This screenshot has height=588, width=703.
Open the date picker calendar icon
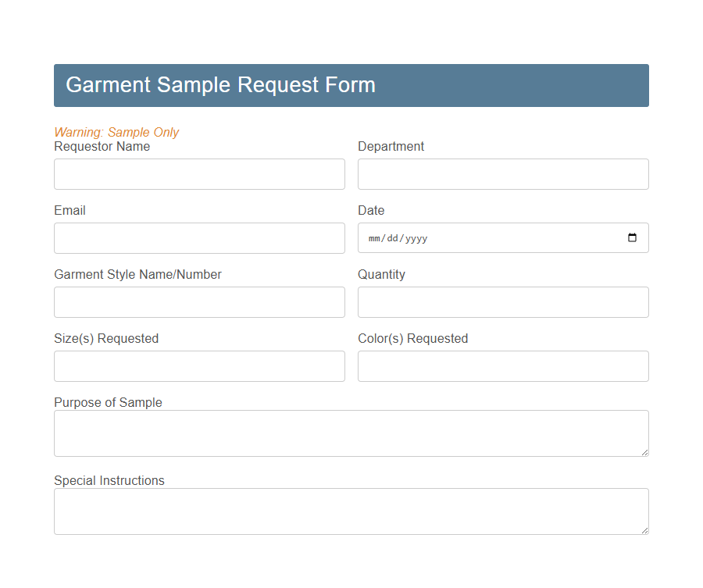tap(632, 238)
